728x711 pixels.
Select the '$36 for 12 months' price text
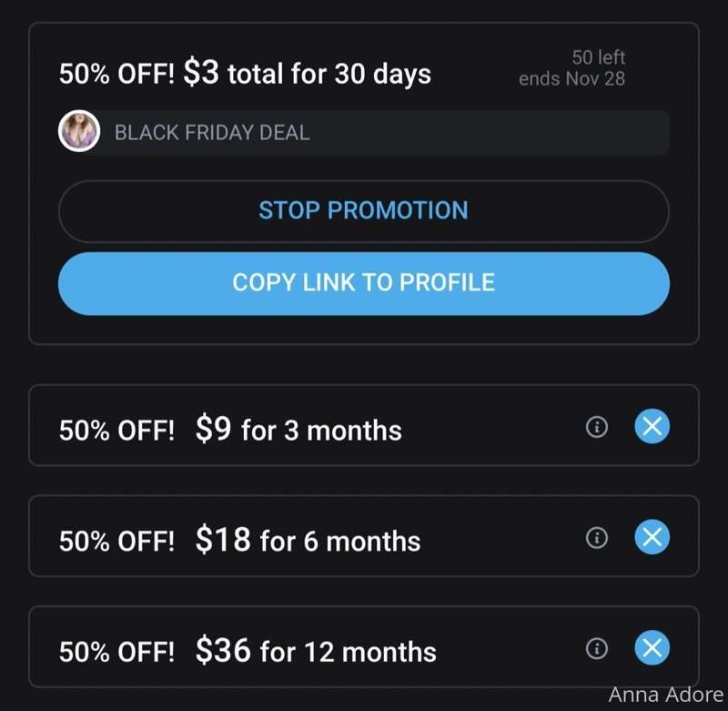tap(316, 651)
